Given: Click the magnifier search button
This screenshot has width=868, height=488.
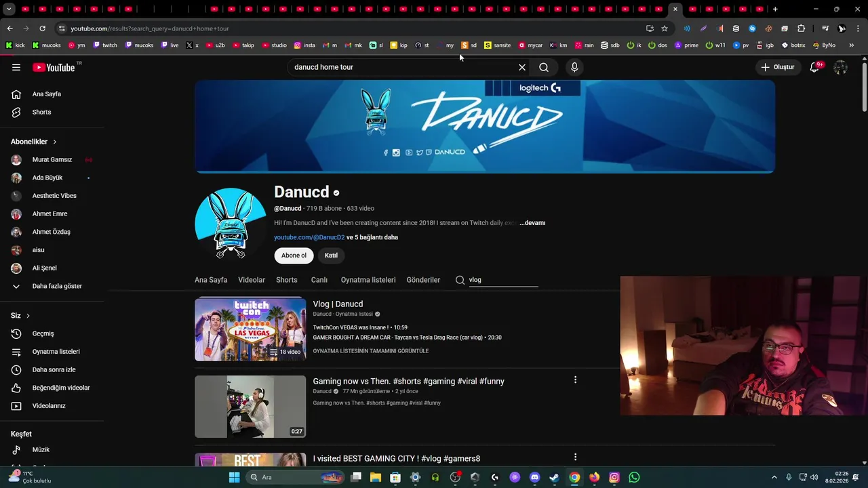Looking at the screenshot, I should [x=544, y=67].
